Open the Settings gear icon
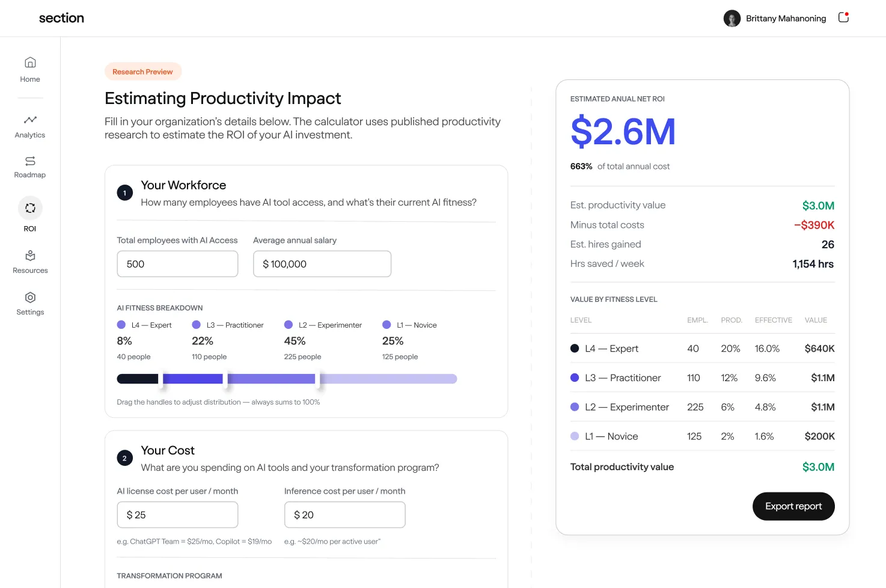The height and width of the screenshot is (588, 886). tap(30, 298)
